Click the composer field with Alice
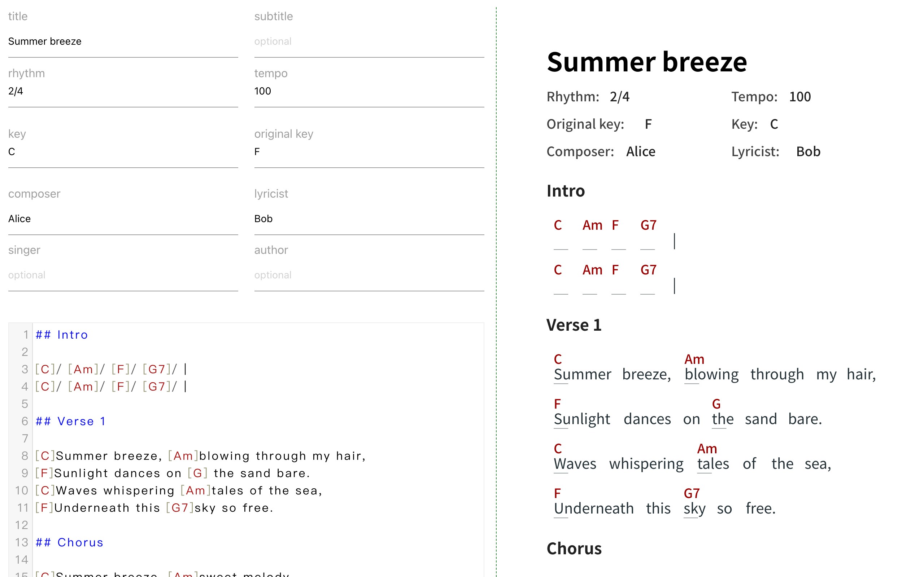This screenshot has height=577, width=924. tap(123, 219)
